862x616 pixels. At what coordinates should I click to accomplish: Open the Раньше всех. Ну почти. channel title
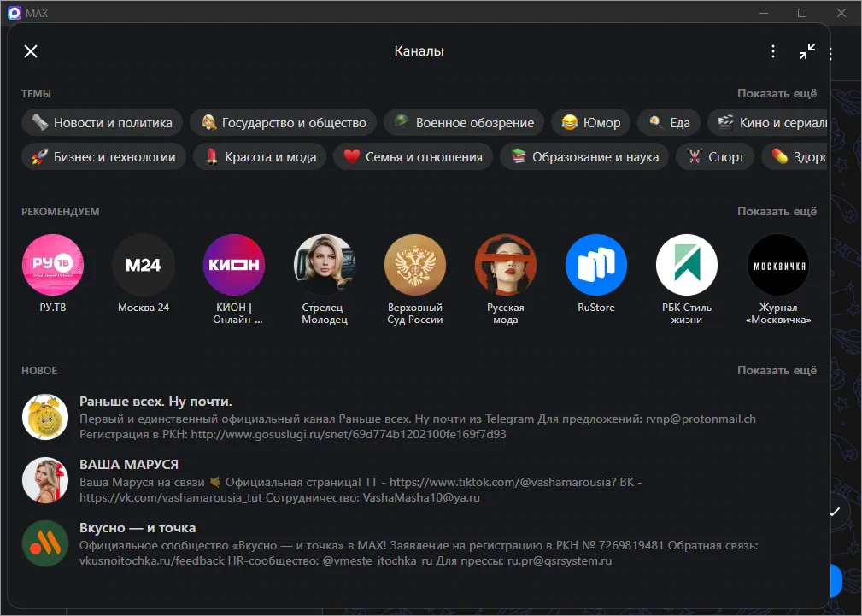[155, 402]
